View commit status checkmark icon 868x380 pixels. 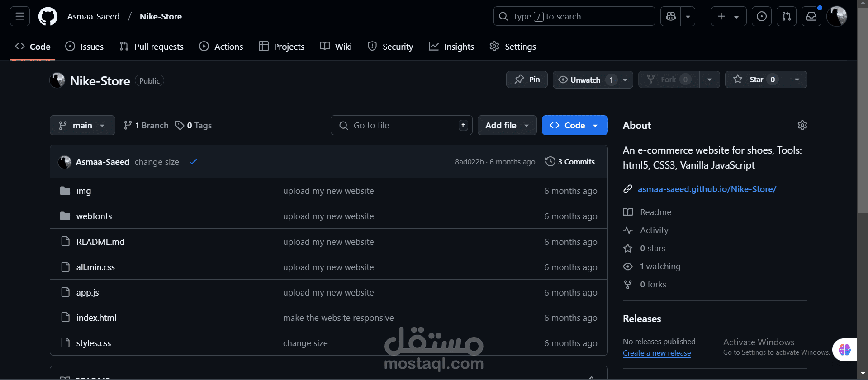193,161
